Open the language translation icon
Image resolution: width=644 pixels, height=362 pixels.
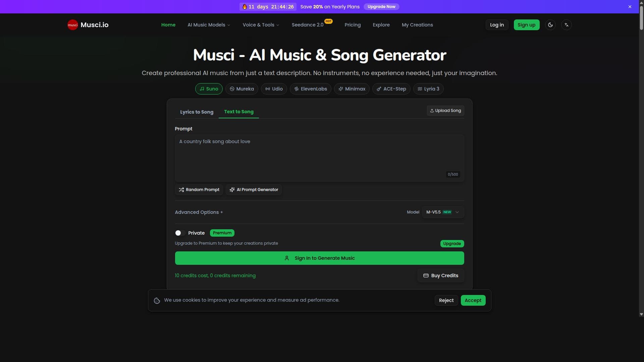[566, 25]
